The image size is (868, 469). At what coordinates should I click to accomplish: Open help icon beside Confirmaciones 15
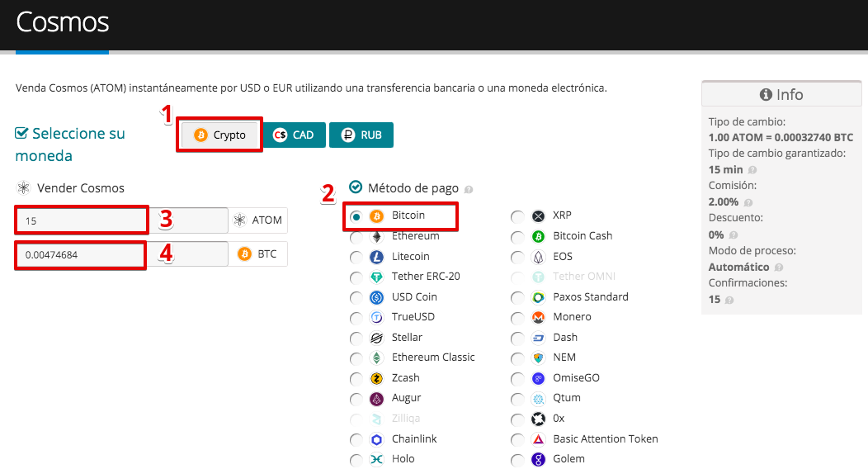(729, 300)
